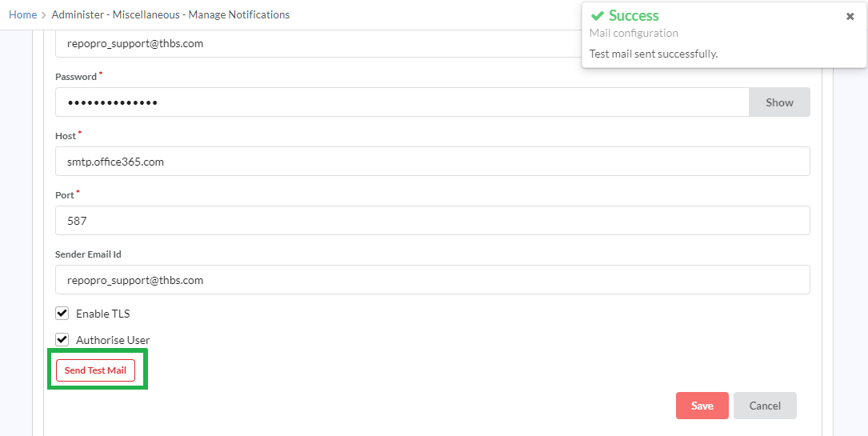
Task: Click into the Host field smtp.office365.com
Action: (432, 162)
